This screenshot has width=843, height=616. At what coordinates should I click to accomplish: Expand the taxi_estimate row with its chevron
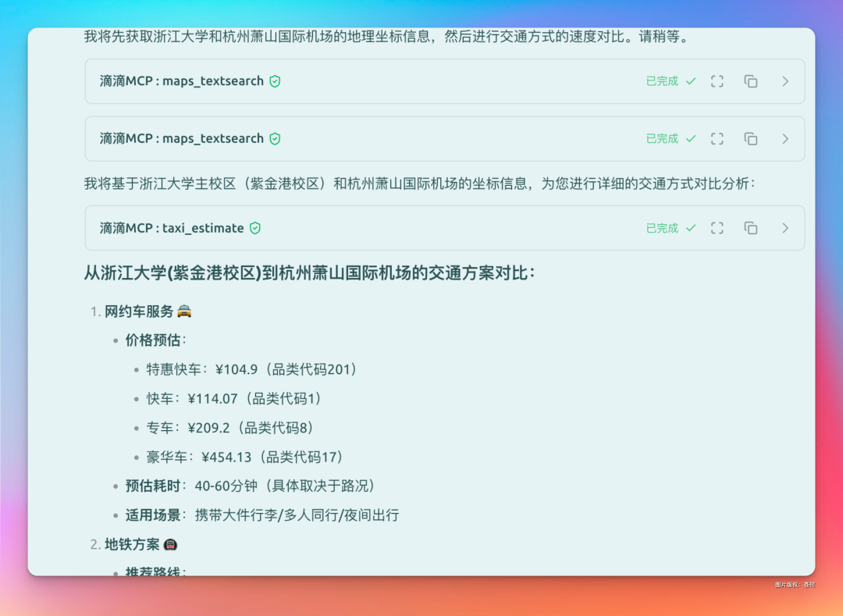[785, 228]
